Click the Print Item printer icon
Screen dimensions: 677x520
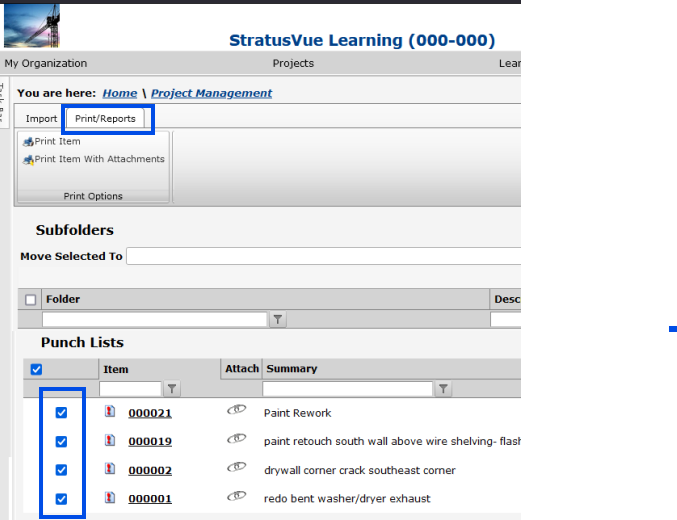[x=28, y=142]
